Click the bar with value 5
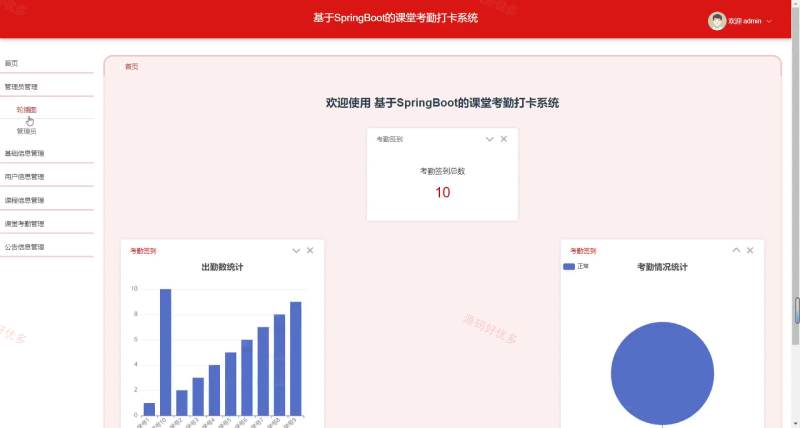This screenshot has width=800, height=428. click(x=231, y=384)
